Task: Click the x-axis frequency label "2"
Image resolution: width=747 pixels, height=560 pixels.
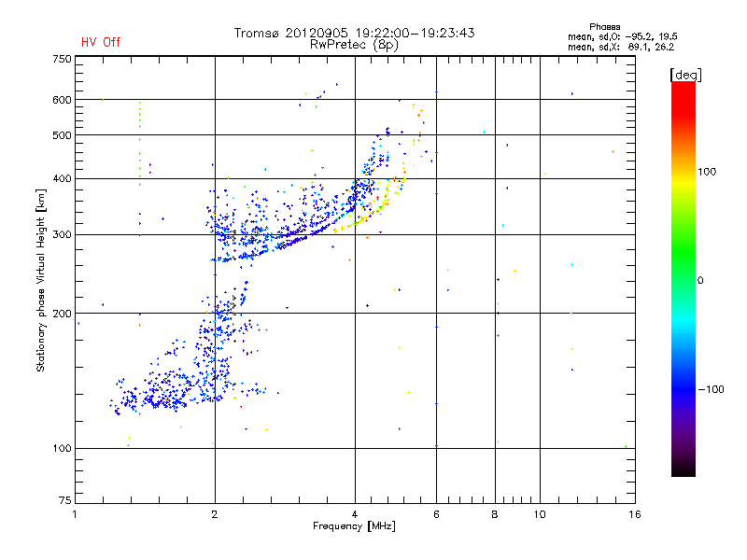Action: click(x=215, y=514)
